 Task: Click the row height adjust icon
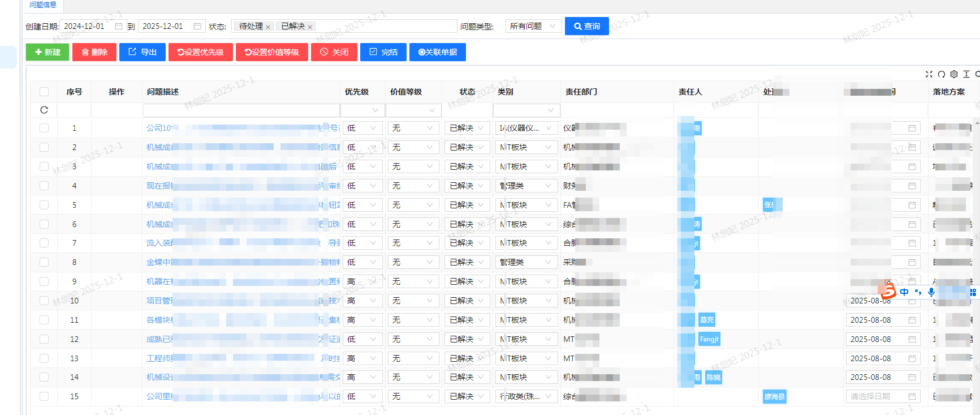pos(966,74)
